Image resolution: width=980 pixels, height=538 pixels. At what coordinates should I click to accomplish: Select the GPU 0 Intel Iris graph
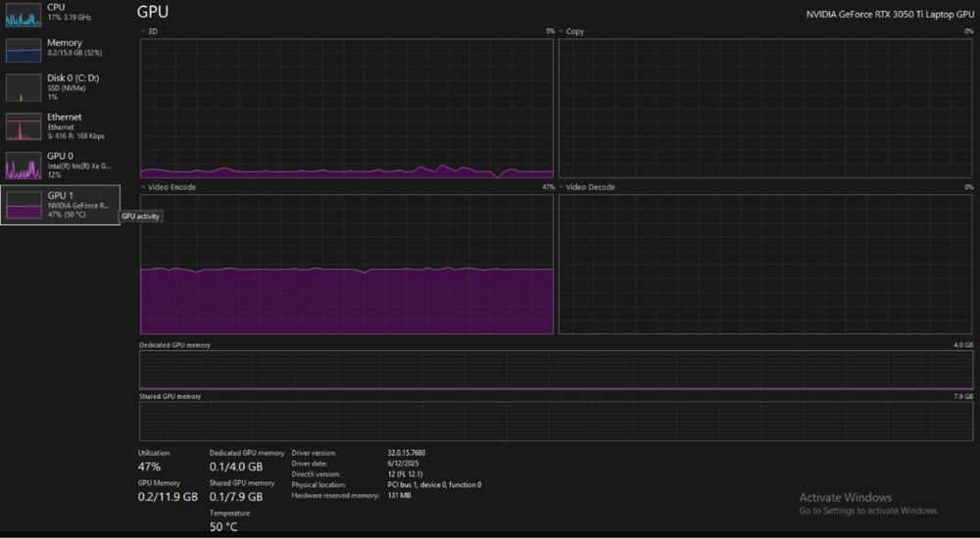click(x=24, y=167)
